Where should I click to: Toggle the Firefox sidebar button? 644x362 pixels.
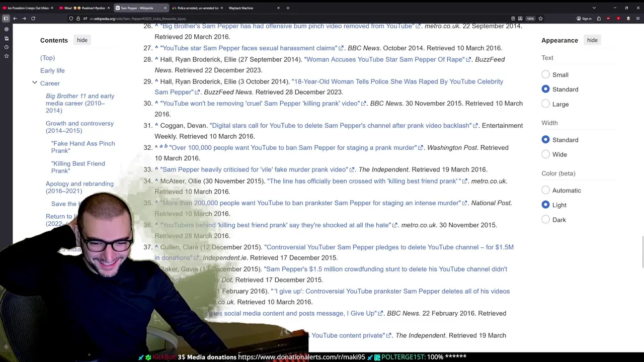pyautogui.click(x=6, y=19)
